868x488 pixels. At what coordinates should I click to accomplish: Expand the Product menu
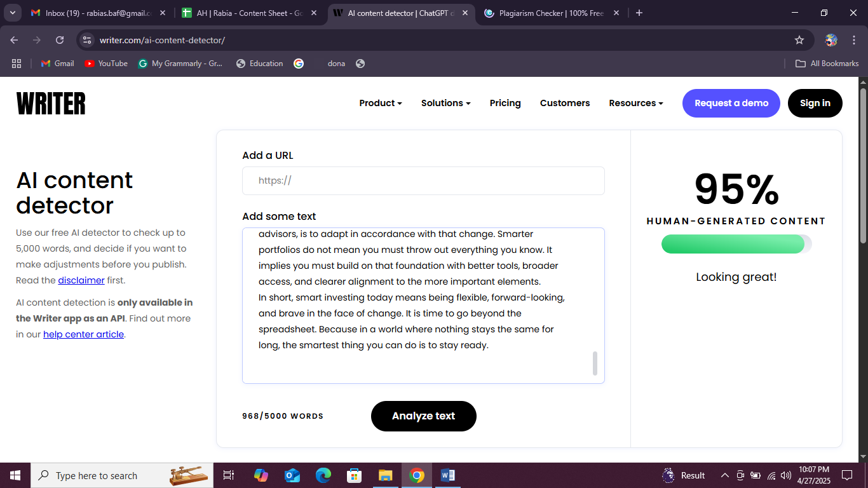point(381,103)
